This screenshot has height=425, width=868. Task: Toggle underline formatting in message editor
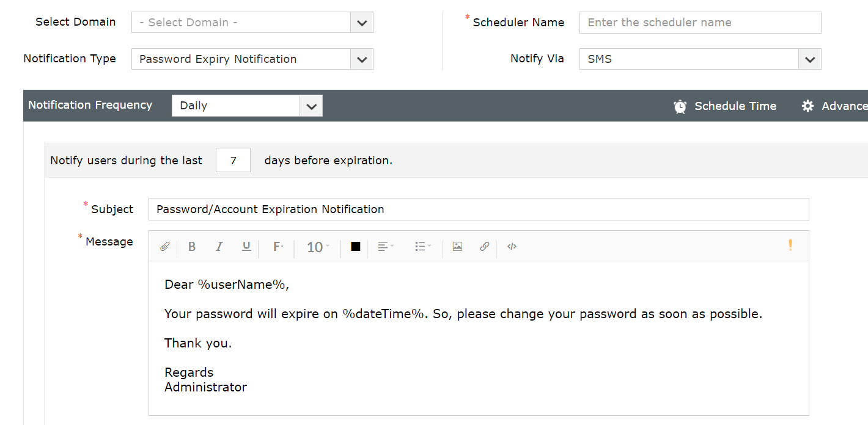246,247
